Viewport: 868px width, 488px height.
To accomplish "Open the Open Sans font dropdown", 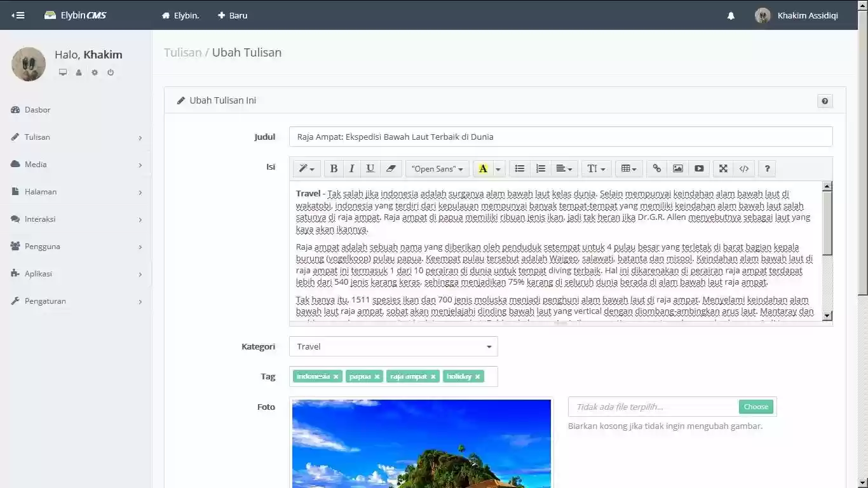I will tap(437, 168).
